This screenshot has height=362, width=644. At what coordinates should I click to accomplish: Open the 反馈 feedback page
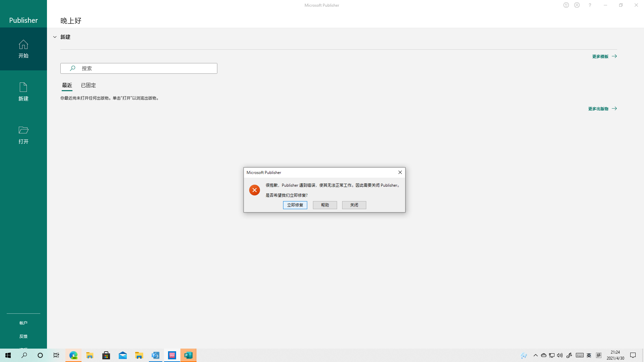23,336
